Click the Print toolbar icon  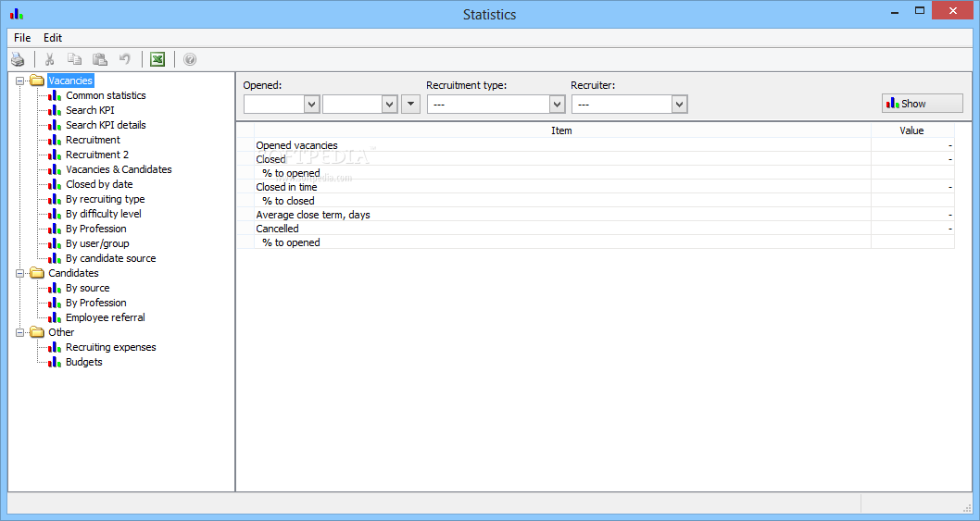coord(18,59)
